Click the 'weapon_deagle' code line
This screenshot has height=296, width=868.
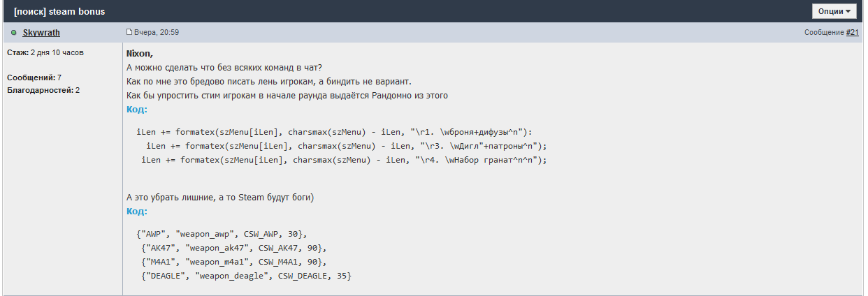(x=246, y=276)
